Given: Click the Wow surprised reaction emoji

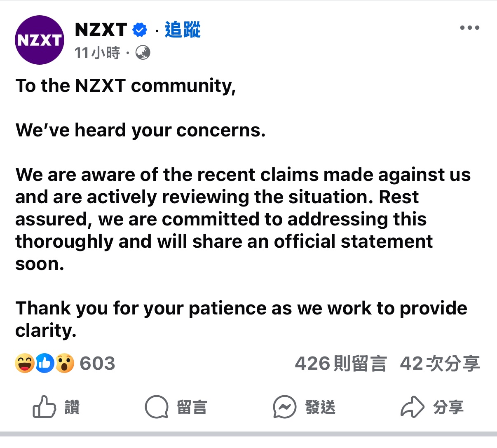Looking at the screenshot, I should pos(64,363).
